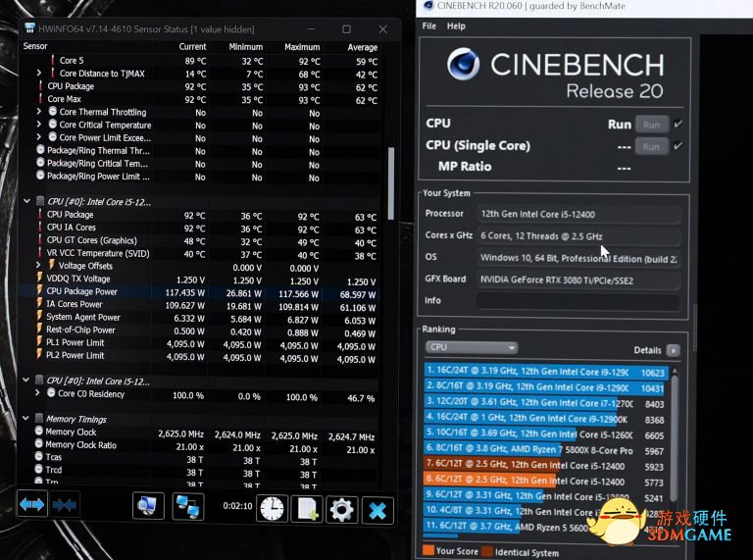Toggle the CPU (Single Core) checkbox
Screen dimensions: 753x560
(678, 145)
